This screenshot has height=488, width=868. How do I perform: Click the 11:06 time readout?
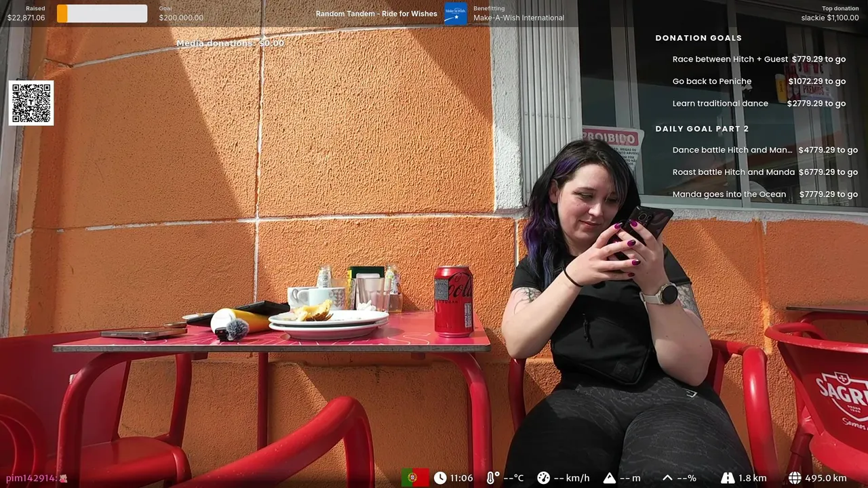coord(462,478)
